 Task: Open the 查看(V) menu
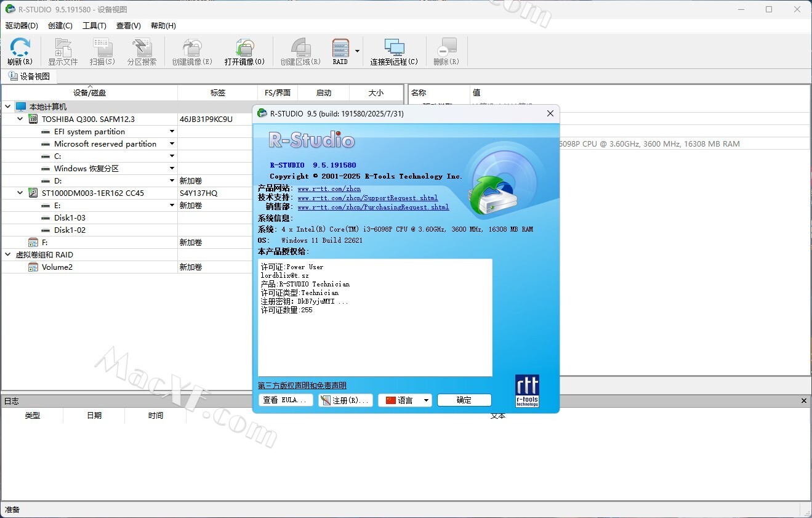[129, 26]
